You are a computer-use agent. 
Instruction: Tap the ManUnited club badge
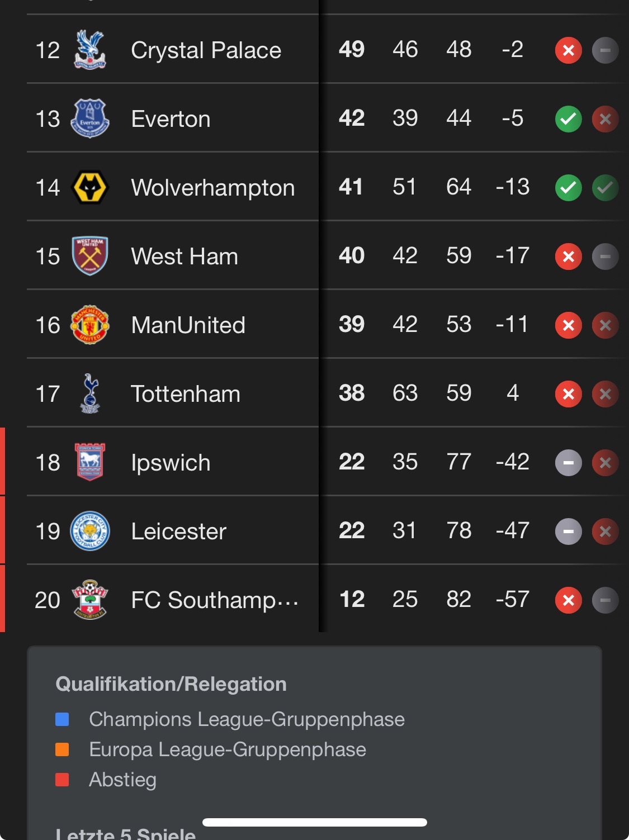(90, 325)
